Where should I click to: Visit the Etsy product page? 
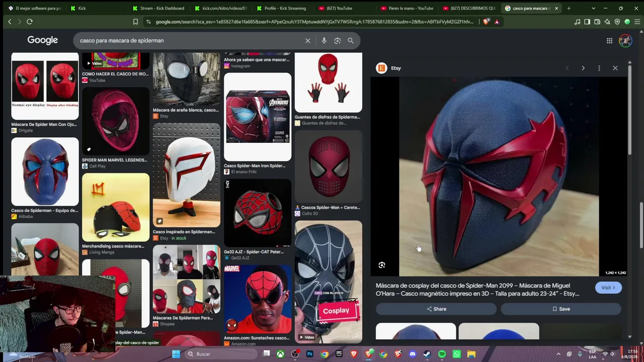[x=608, y=288]
